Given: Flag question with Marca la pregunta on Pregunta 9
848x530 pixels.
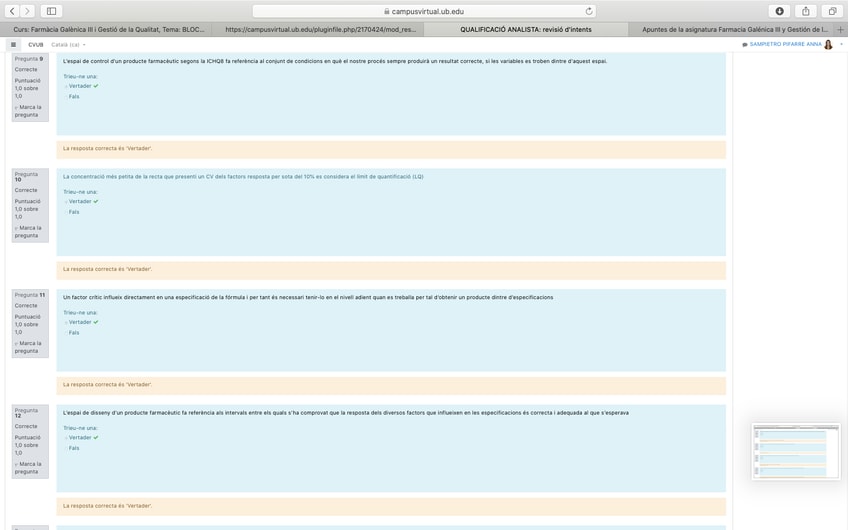Looking at the screenshot, I should 28,111.
